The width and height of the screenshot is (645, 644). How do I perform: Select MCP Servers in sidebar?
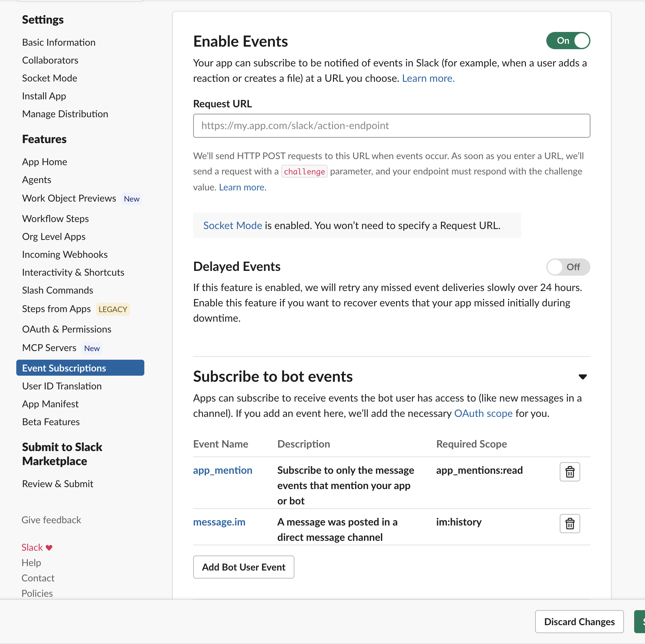49,348
